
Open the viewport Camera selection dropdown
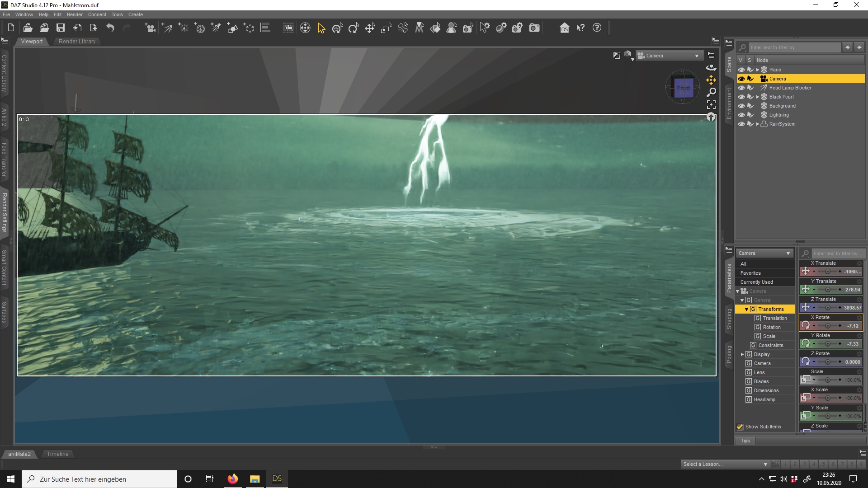click(669, 56)
